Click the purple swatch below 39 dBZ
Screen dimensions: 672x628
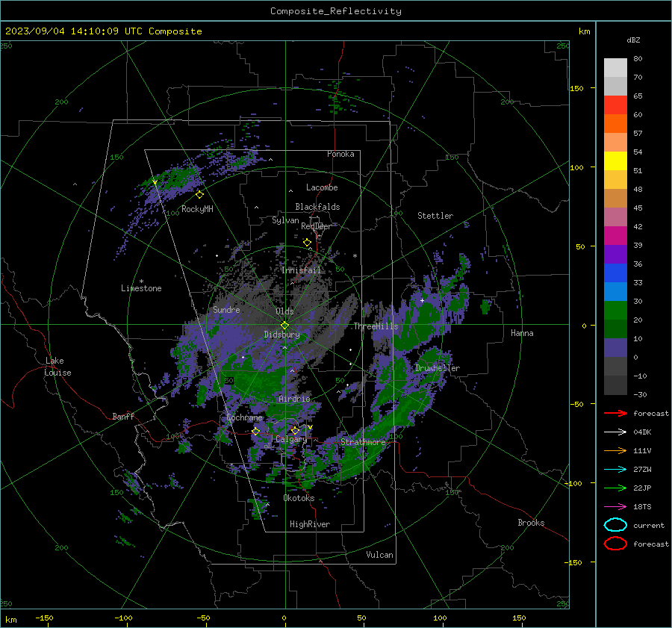[615, 254]
